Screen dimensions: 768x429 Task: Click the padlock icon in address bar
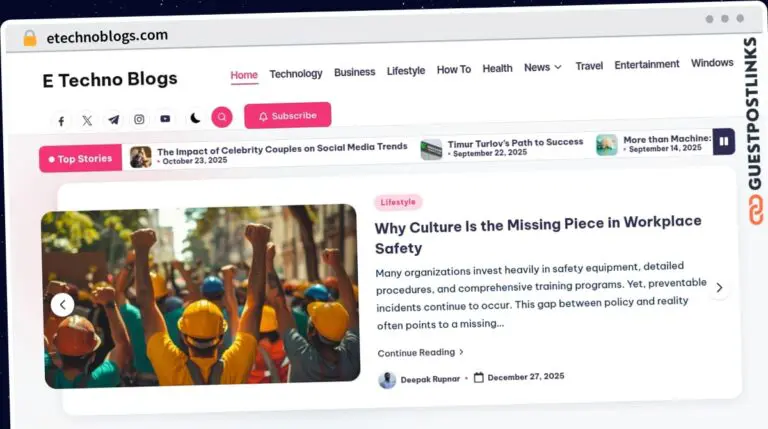(x=30, y=38)
